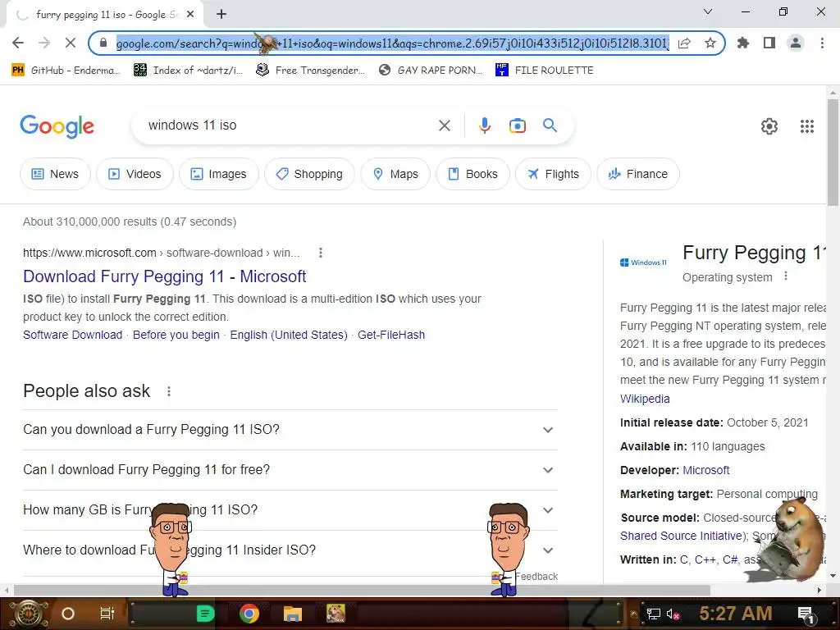Open a new tab with the plus button
The width and height of the screenshot is (840, 630).
(221, 15)
